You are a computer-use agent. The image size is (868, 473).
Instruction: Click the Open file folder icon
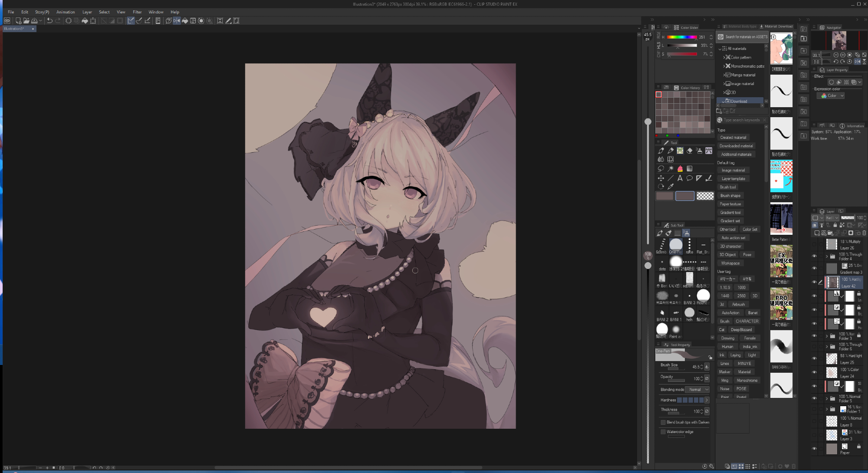[26, 21]
